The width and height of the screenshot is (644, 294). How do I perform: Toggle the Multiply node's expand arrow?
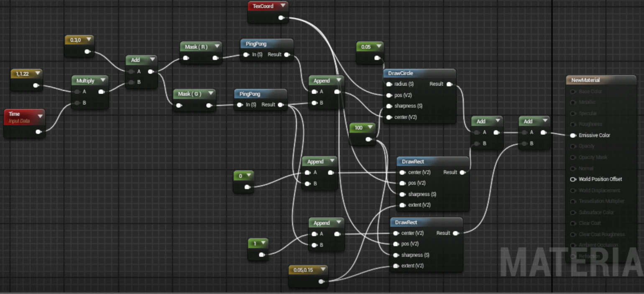pos(103,81)
